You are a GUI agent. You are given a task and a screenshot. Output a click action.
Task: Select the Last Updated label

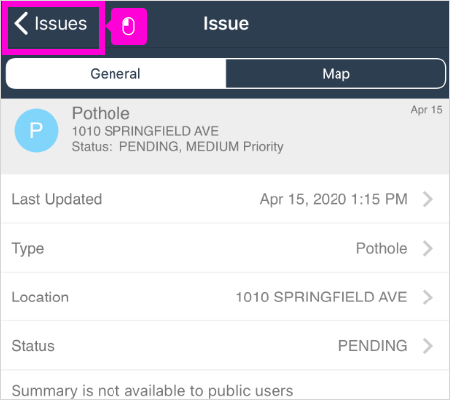tap(57, 199)
